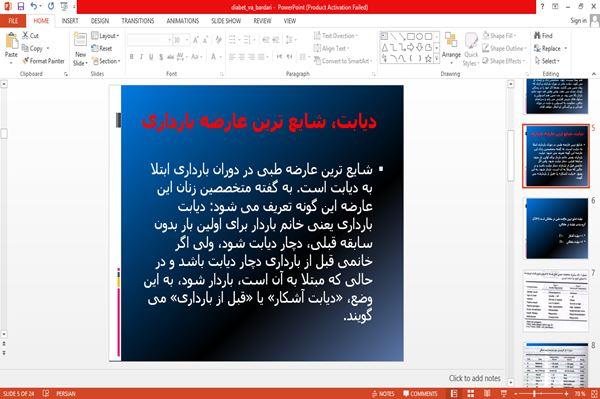The width and height of the screenshot is (600, 399).
Task: Click the PERSIAN language indicator
Action: pyautogui.click(x=66, y=394)
